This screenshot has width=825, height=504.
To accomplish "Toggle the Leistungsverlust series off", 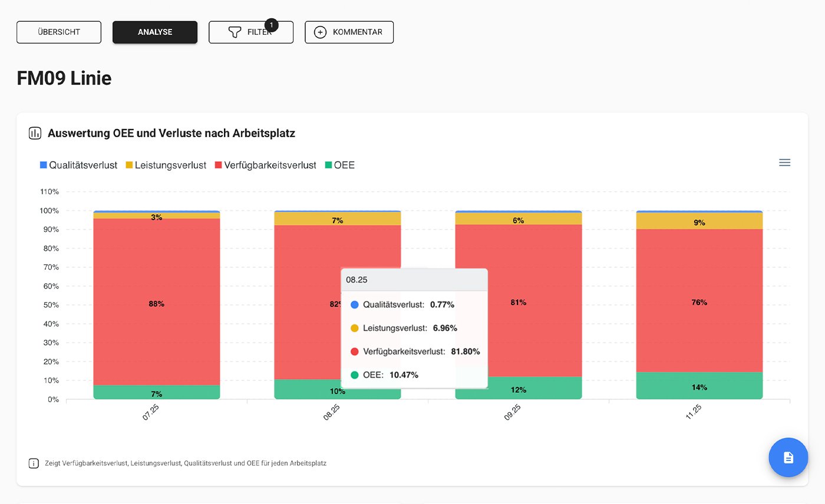I will click(167, 165).
